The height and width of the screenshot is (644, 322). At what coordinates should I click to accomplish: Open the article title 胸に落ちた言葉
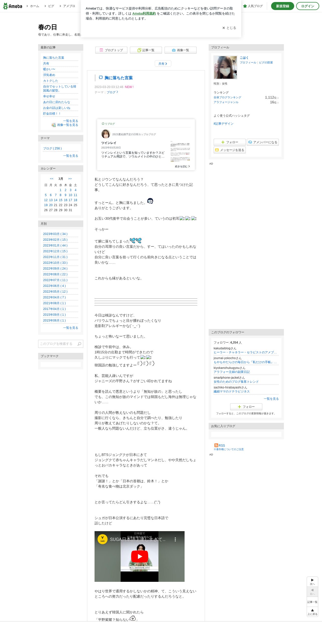(x=119, y=78)
